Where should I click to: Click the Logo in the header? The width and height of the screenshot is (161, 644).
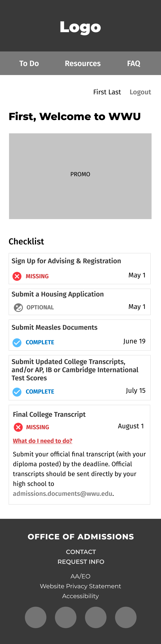80,27
